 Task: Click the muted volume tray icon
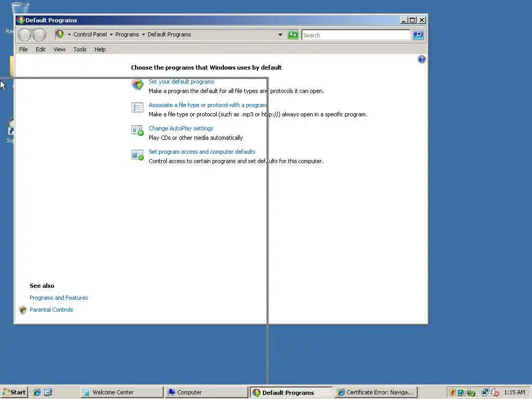(x=495, y=393)
